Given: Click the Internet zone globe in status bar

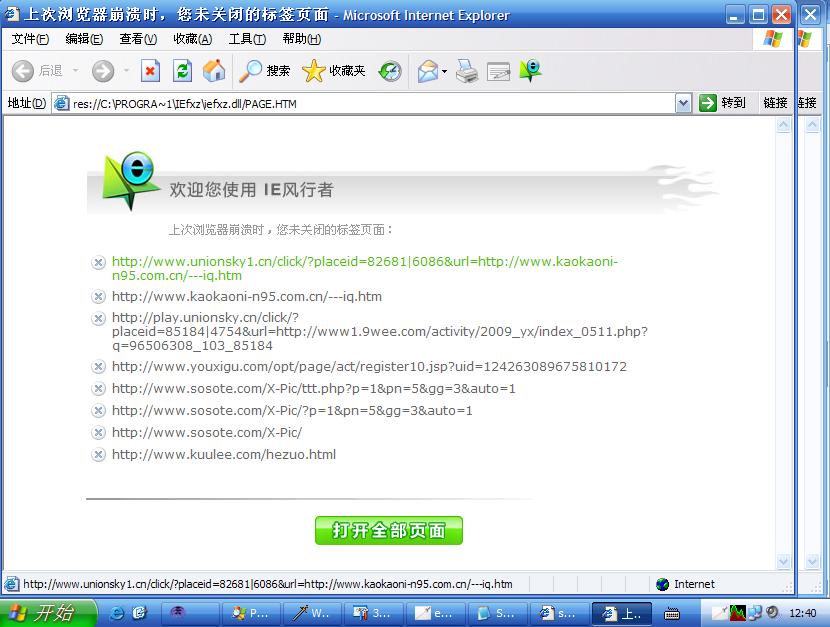Looking at the screenshot, I should click(x=662, y=584).
